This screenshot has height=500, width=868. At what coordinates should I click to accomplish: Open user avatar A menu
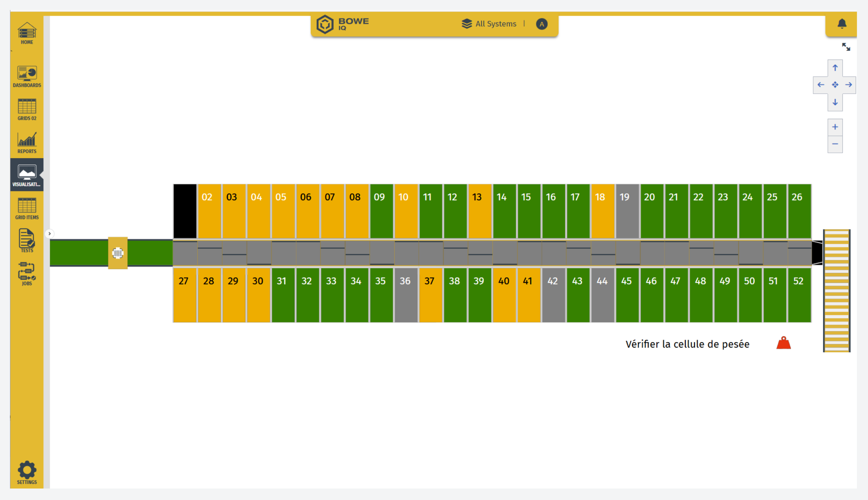[x=541, y=24]
